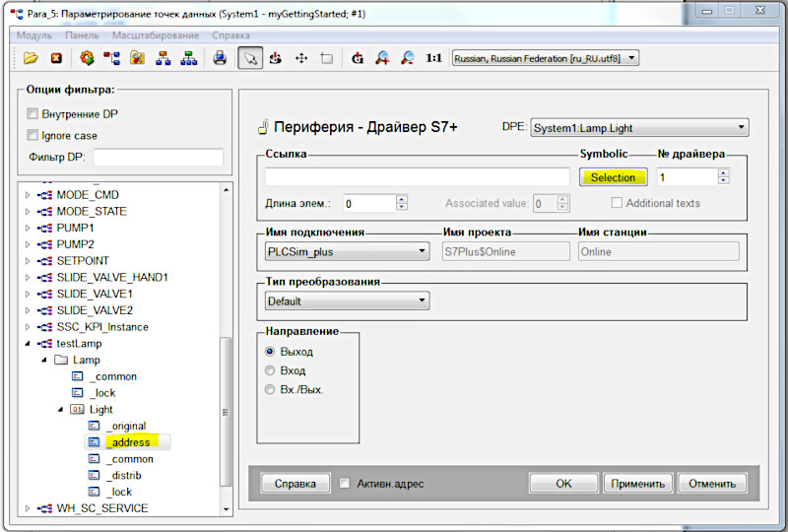Enable the Активн.адрес checkbox
This screenshot has width=788, height=532.
coord(345,483)
